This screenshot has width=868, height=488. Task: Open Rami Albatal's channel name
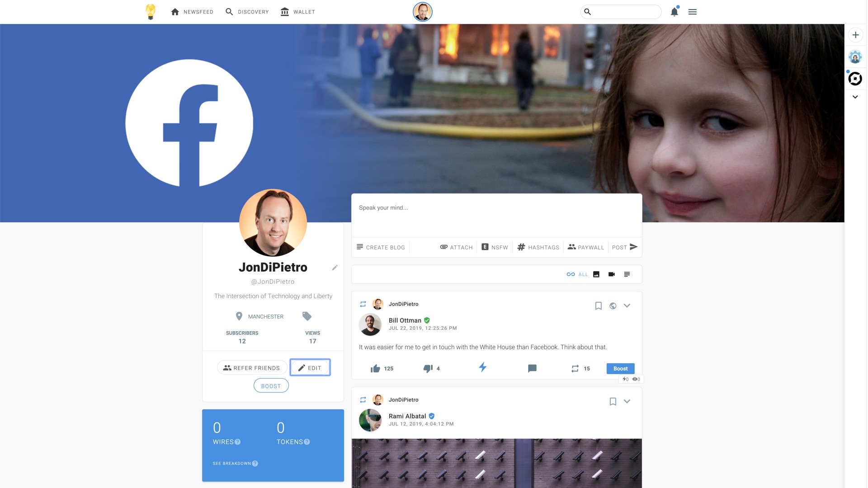407,416
